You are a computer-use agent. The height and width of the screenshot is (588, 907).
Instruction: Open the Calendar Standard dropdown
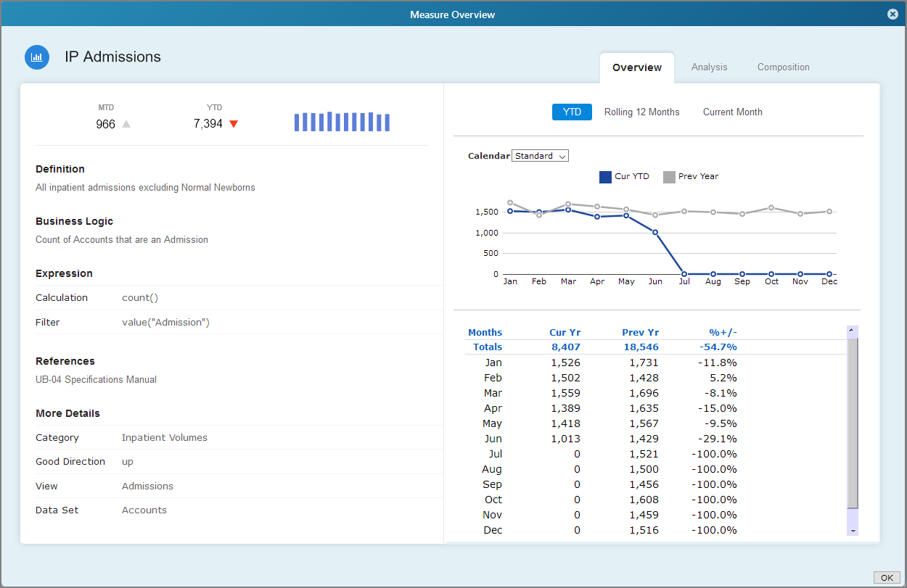pyautogui.click(x=540, y=155)
